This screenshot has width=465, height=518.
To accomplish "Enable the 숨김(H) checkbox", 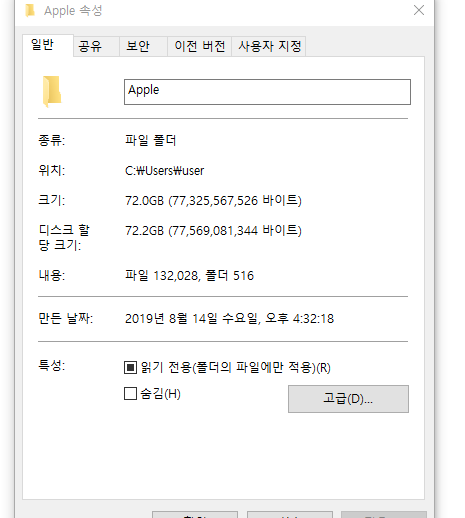I will click(130, 394).
